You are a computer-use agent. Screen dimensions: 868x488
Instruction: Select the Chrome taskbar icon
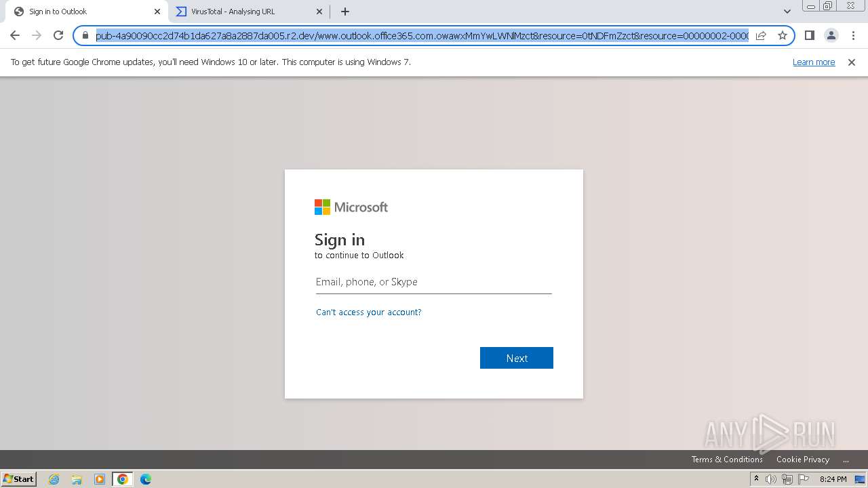coord(123,479)
